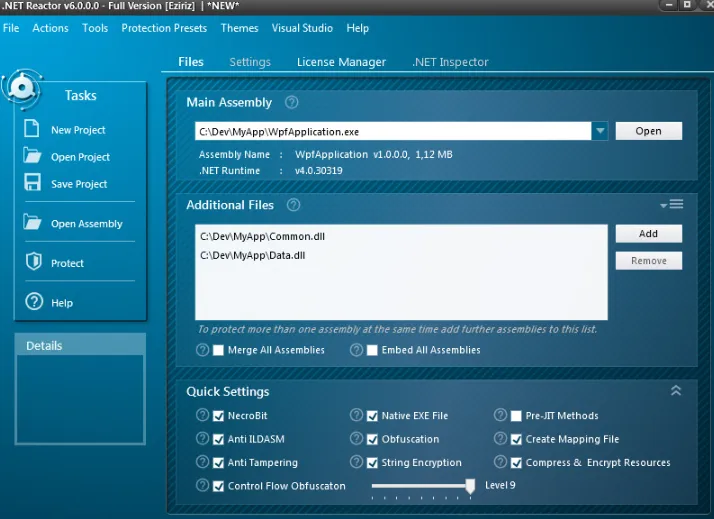Click the Open button for main assembly
Screen dimensions: 714x519
pos(649,131)
